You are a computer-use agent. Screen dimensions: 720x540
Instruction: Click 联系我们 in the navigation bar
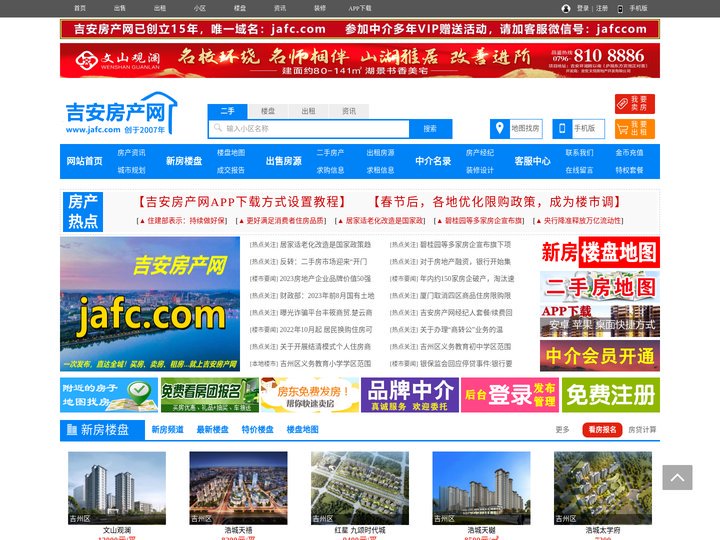coord(579,152)
